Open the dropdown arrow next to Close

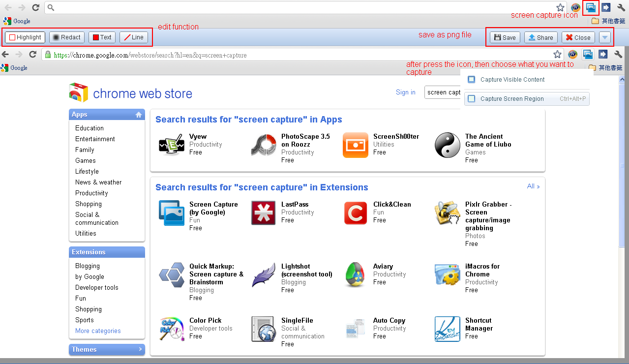pyautogui.click(x=605, y=37)
